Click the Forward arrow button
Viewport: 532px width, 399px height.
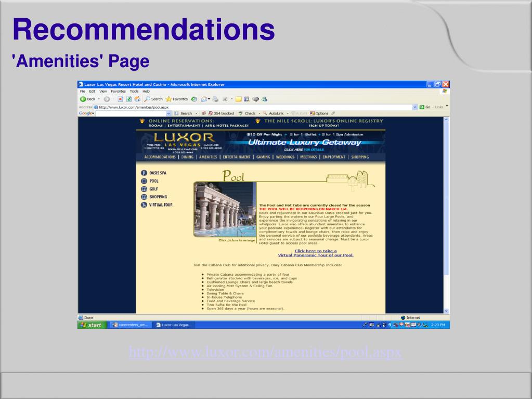(107, 99)
